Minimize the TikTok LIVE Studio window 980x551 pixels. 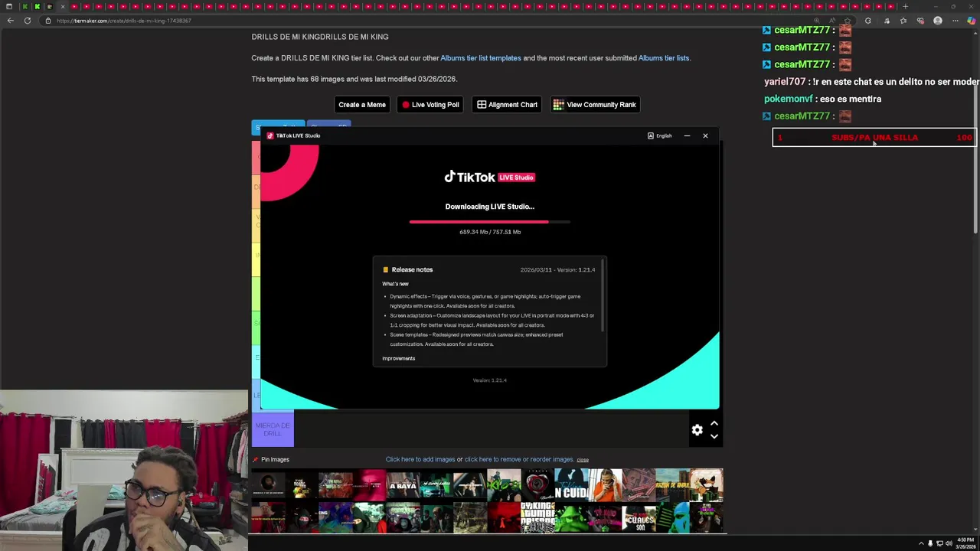point(687,135)
